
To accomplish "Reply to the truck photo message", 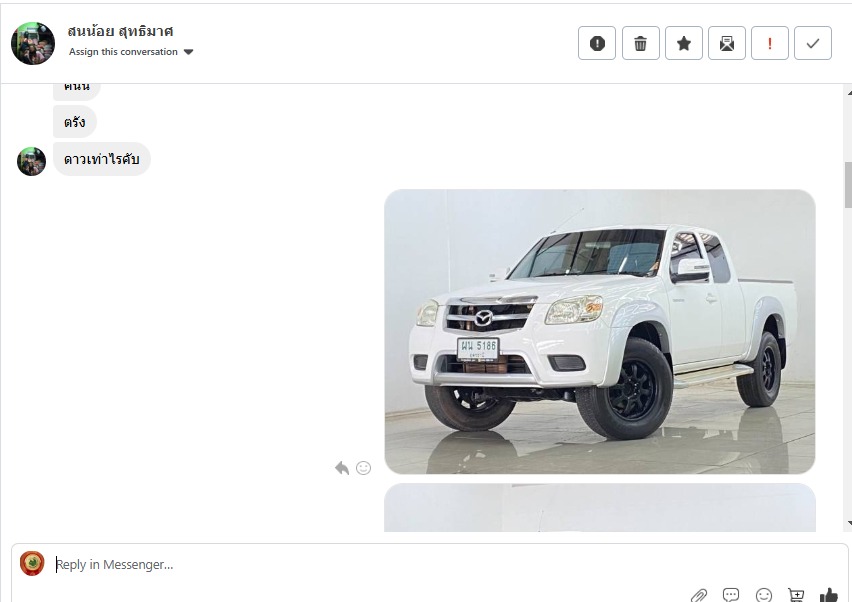I will pos(342,468).
